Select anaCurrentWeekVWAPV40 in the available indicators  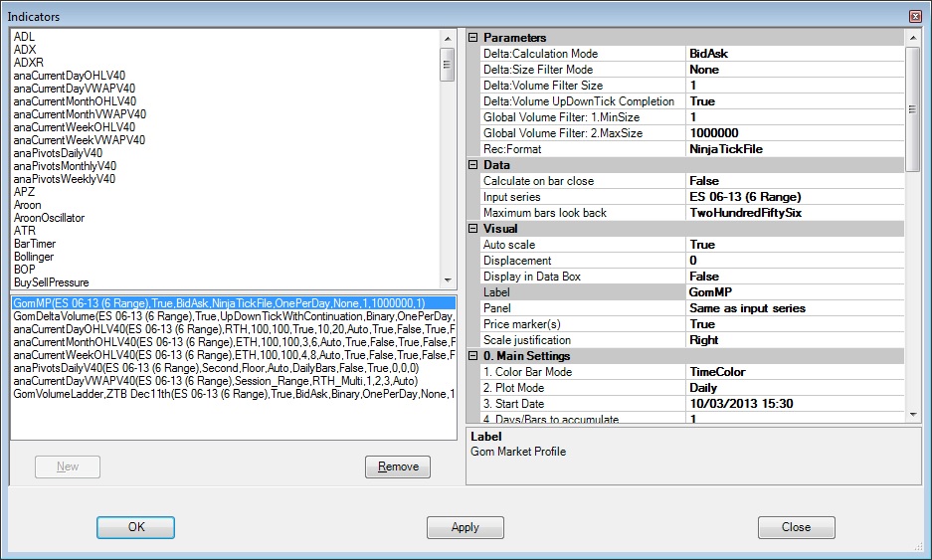[79, 140]
